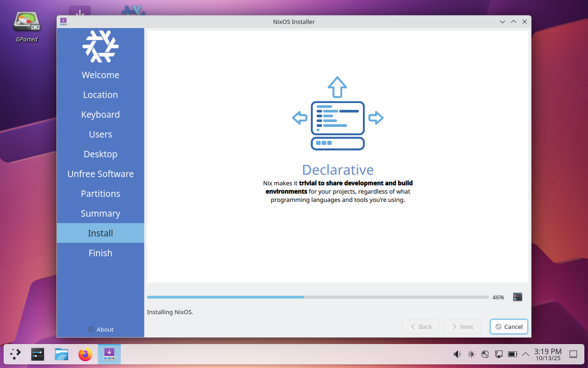Open the brightness control tray icon
This screenshot has width=588, height=368.
click(471, 354)
